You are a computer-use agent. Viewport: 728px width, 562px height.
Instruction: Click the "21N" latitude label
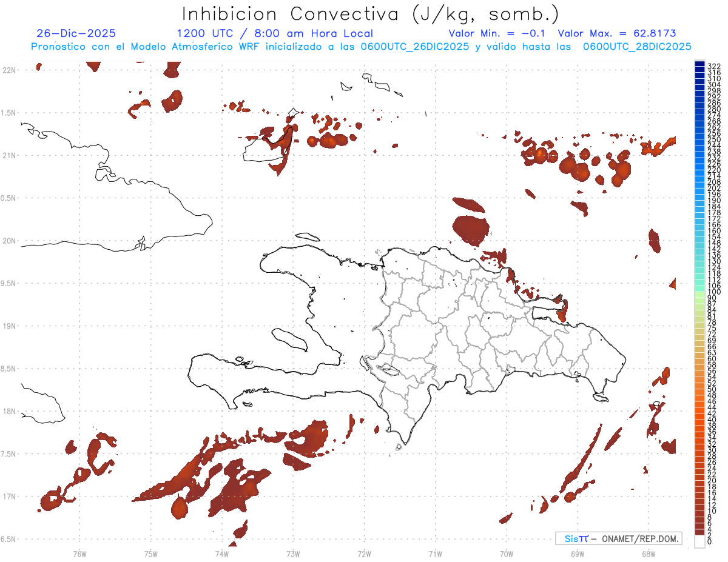(8, 155)
